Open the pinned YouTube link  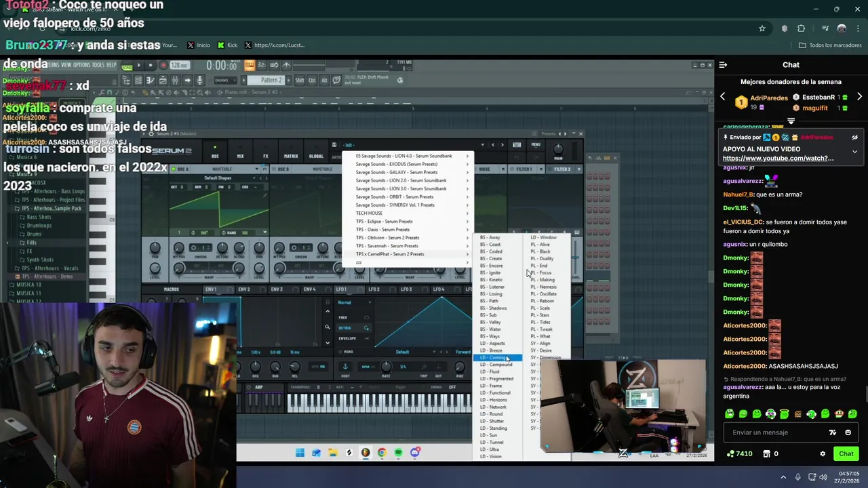pyautogui.click(x=778, y=158)
